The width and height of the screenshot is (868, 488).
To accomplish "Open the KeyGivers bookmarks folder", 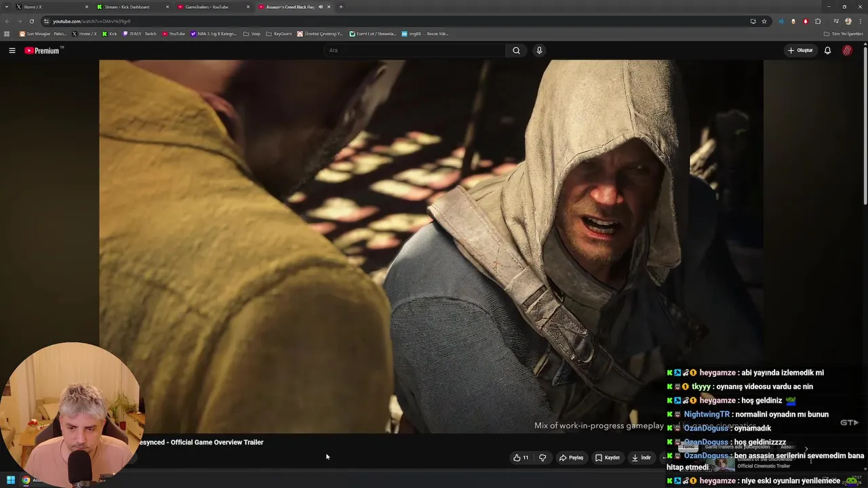I will tap(279, 33).
